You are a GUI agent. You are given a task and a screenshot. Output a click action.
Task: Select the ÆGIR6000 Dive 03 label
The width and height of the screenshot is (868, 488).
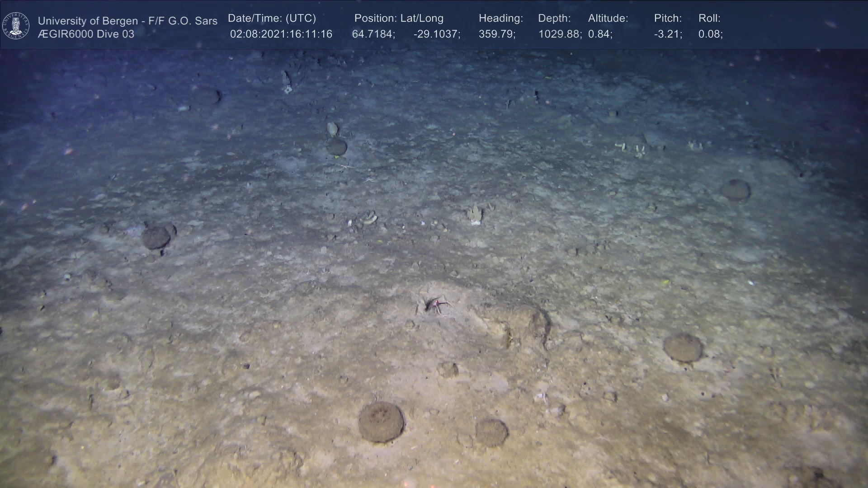coord(86,34)
